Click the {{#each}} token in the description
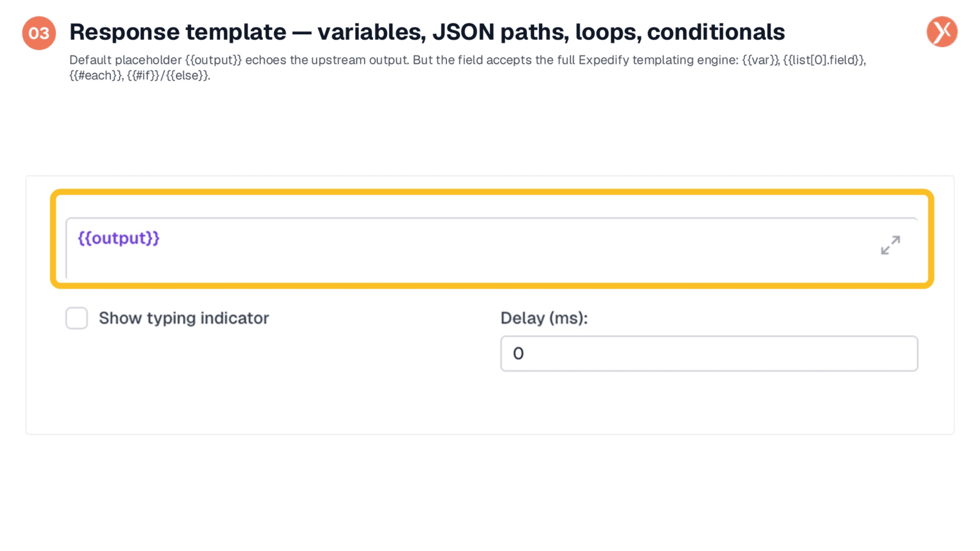The width and height of the screenshot is (980, 551). tap(96, 75)
